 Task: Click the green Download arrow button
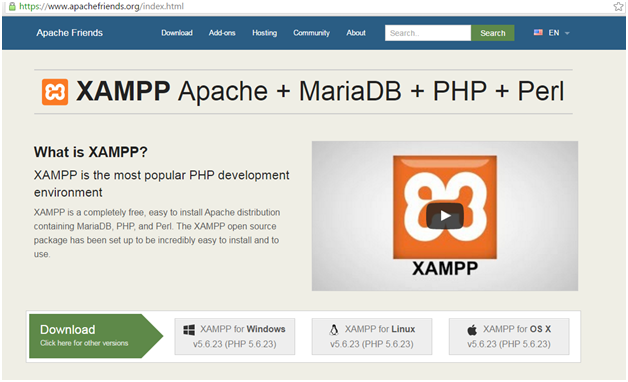(x=96, y=336)
